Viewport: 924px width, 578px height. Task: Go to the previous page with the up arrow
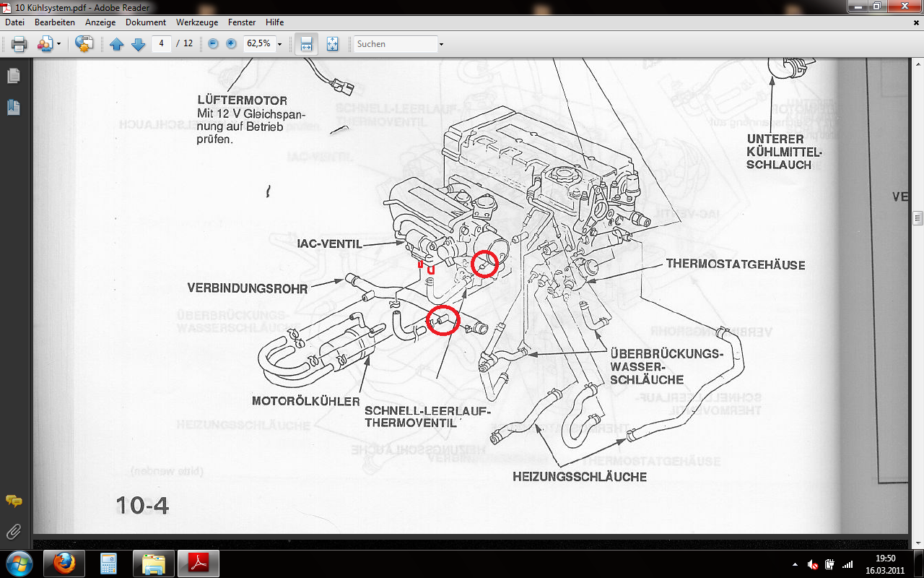(116, 44)
